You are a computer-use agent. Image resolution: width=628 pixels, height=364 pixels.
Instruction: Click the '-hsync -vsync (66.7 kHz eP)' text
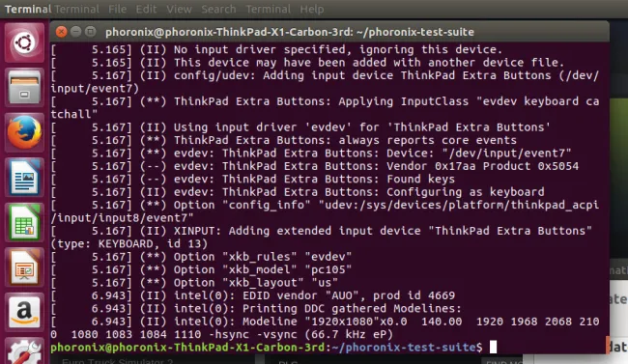[x=300, y=334]
